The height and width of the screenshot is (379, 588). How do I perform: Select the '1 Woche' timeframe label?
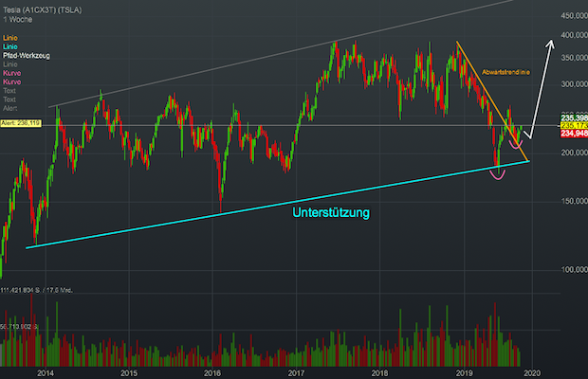[x=18, y=20]
